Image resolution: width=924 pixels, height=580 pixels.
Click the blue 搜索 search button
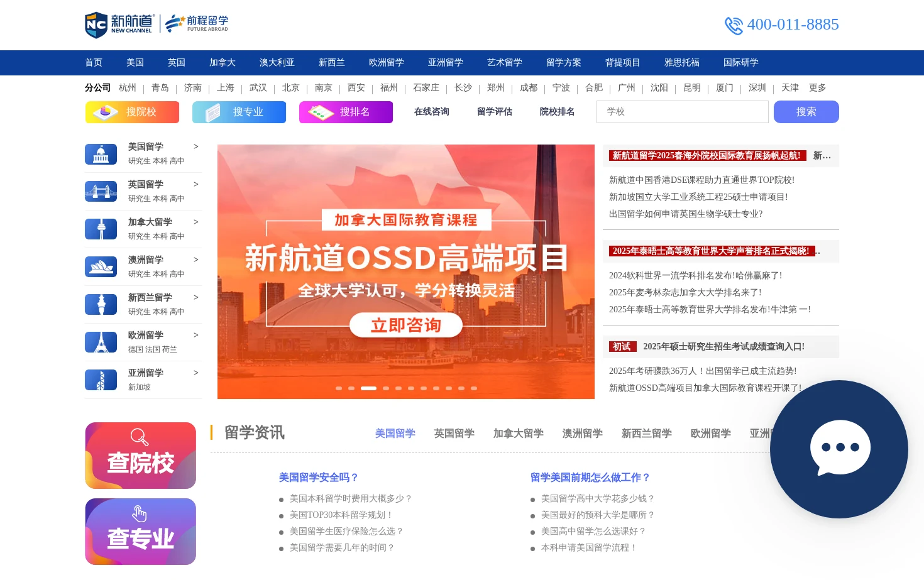pyautogui.click(x=806, y=112)
